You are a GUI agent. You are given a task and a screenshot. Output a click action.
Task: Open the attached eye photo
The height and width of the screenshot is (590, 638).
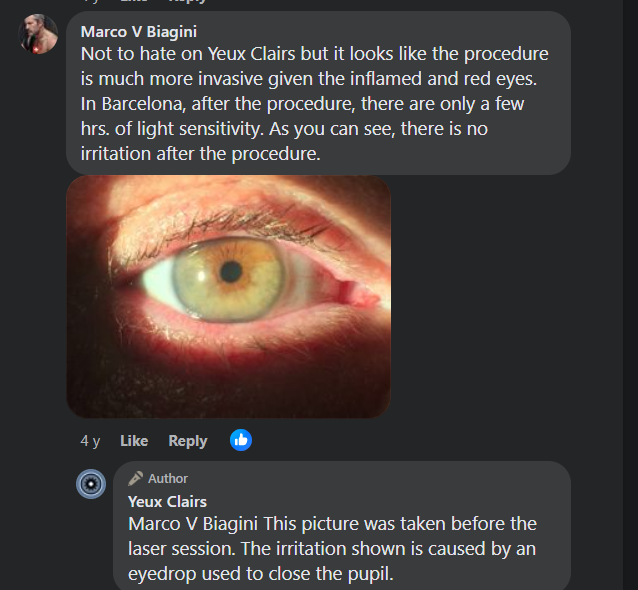tap(228, 297)
